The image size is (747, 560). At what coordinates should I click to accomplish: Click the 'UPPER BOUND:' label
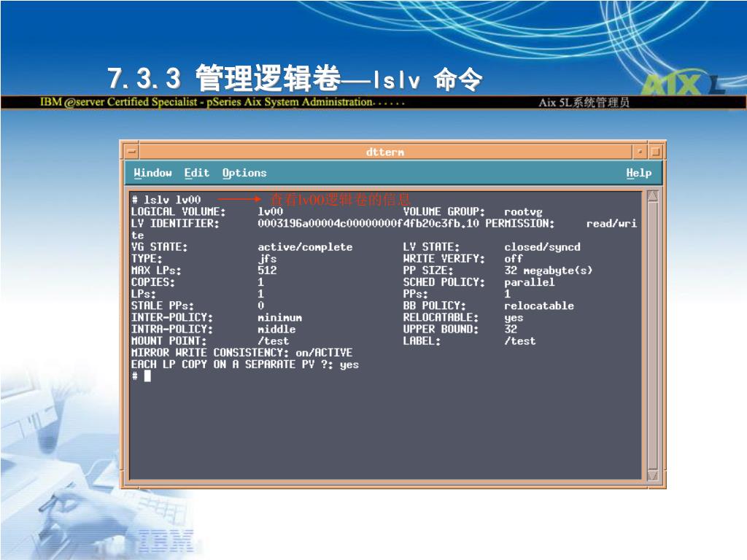click(x=441, y=329)
